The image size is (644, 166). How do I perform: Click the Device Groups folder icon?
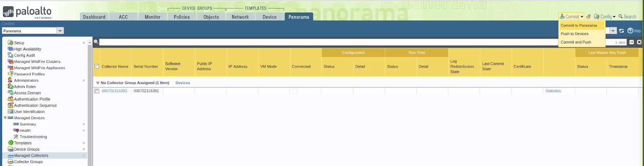coord(11,149)
